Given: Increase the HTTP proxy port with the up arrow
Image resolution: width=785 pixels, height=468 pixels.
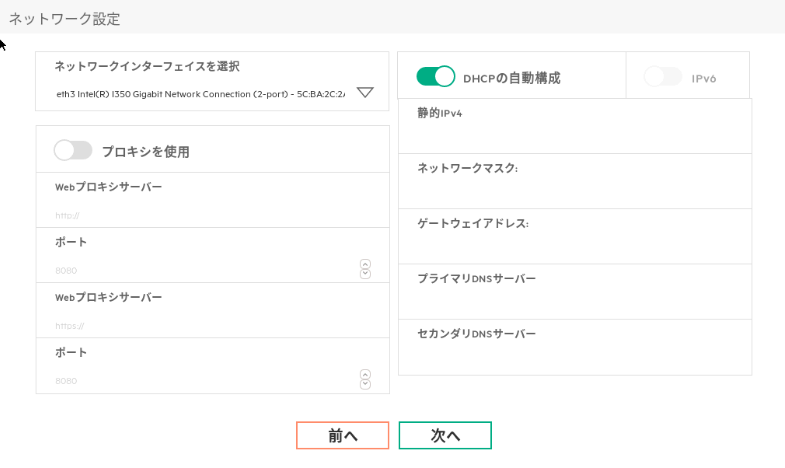Looking at the screenshot, I should [365, 265].
